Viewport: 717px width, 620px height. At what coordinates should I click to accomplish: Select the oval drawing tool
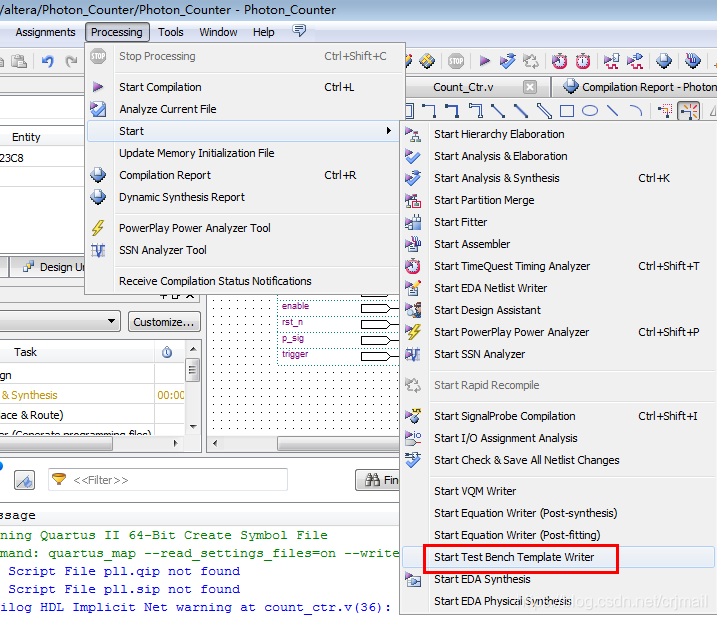pyautogui.click(x=590, y=111)
